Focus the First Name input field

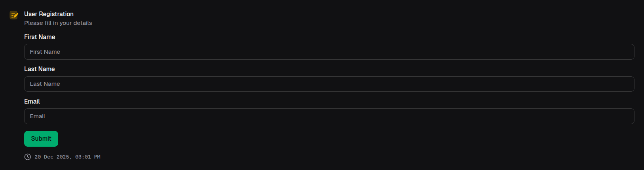329,52
